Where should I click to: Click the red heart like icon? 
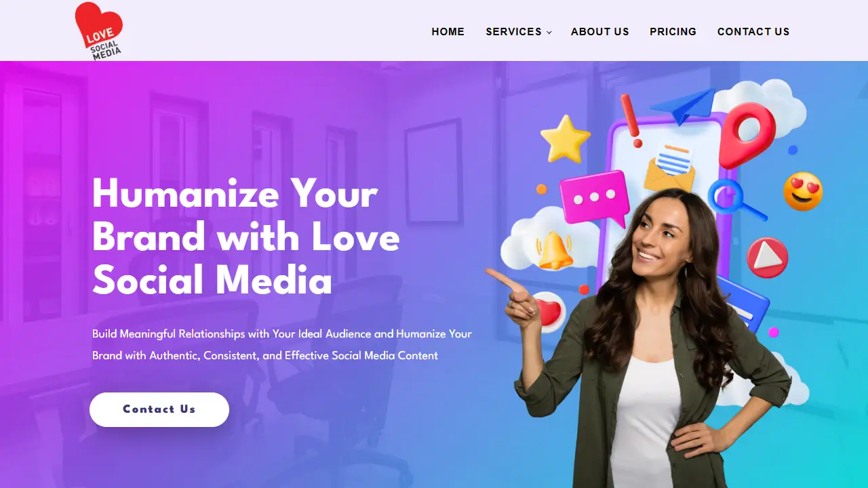pyautogui.click(x=548, y=312)
